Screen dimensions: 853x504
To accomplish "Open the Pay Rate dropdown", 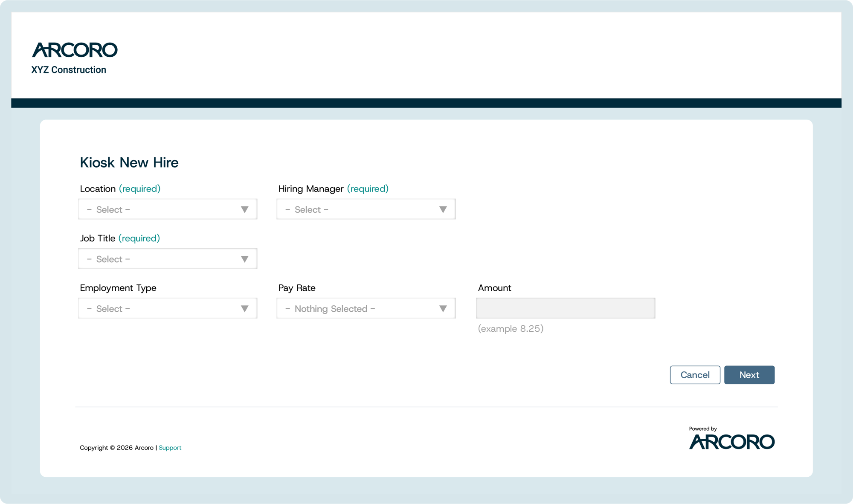I will pos(366,308).
